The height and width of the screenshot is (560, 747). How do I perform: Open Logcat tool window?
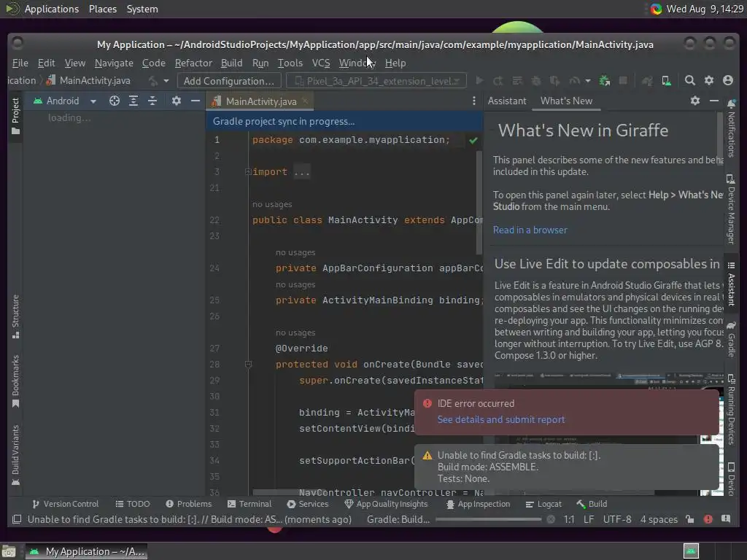coord(543,504)
